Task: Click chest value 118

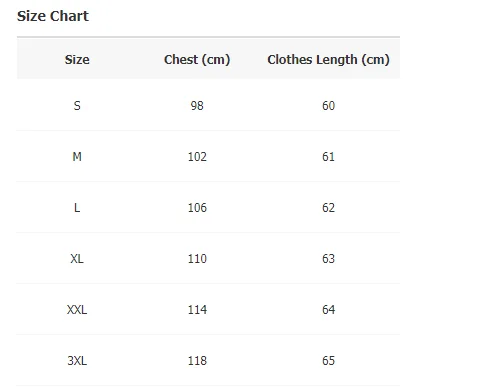Action: click(197, 361)
